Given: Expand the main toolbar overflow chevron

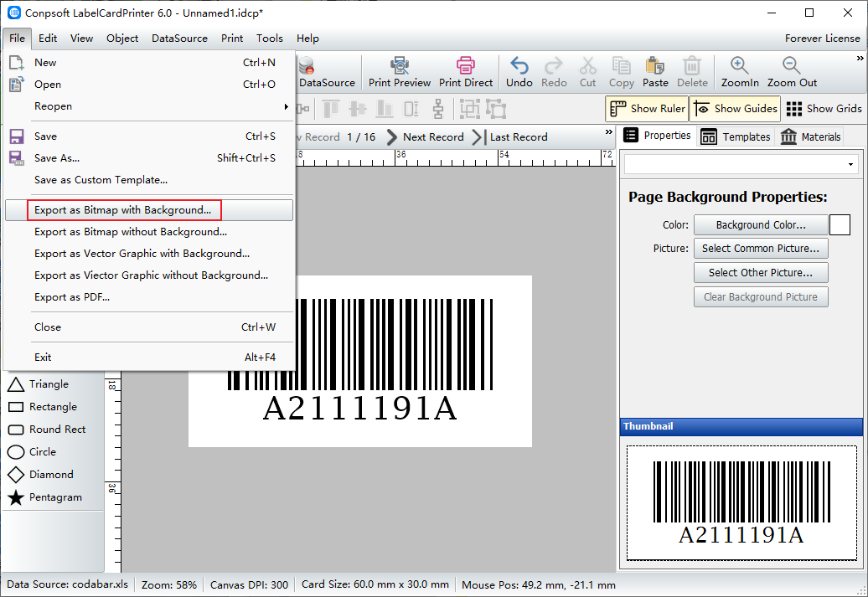Looking at the screenshot, I should 860,58.
